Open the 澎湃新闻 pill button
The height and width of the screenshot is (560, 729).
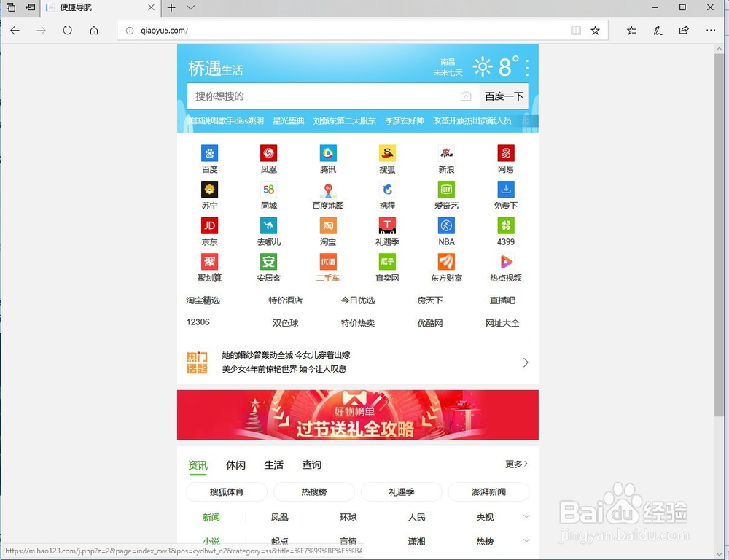click(x=488, y=492)
